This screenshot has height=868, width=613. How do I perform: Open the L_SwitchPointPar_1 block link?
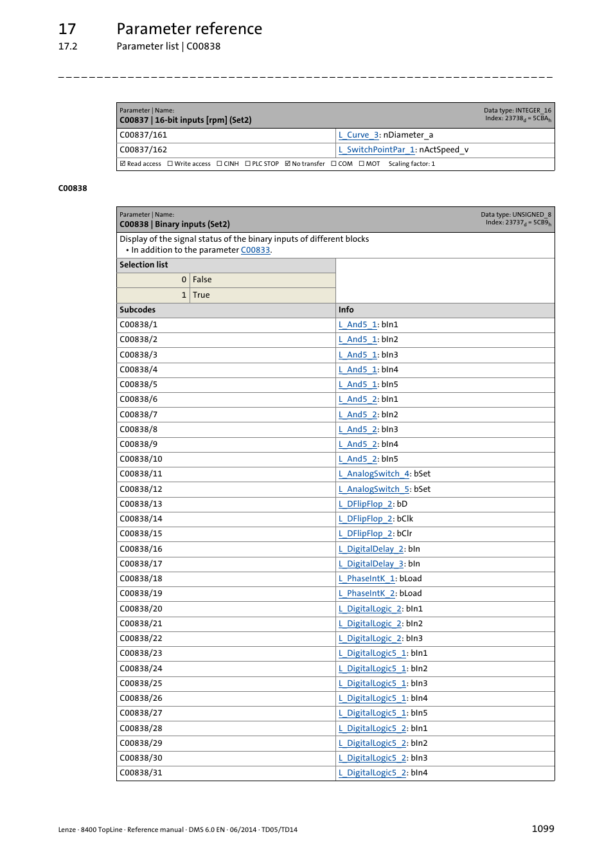(376, 149)
